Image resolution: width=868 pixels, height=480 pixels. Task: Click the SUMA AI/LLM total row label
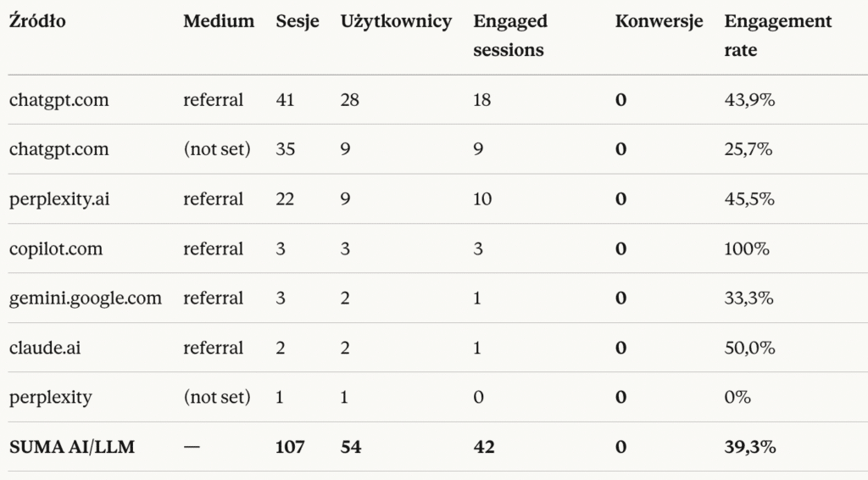coord(72,447)
